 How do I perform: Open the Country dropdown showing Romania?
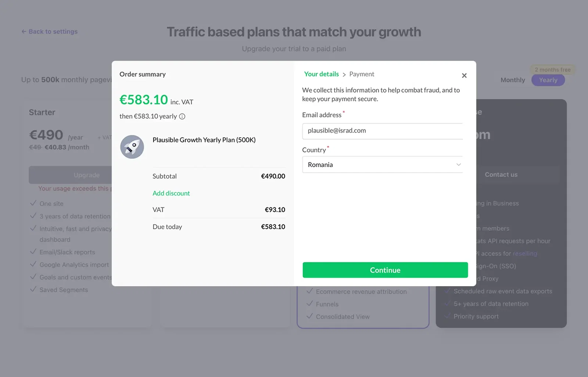click(x=382, y=165)
